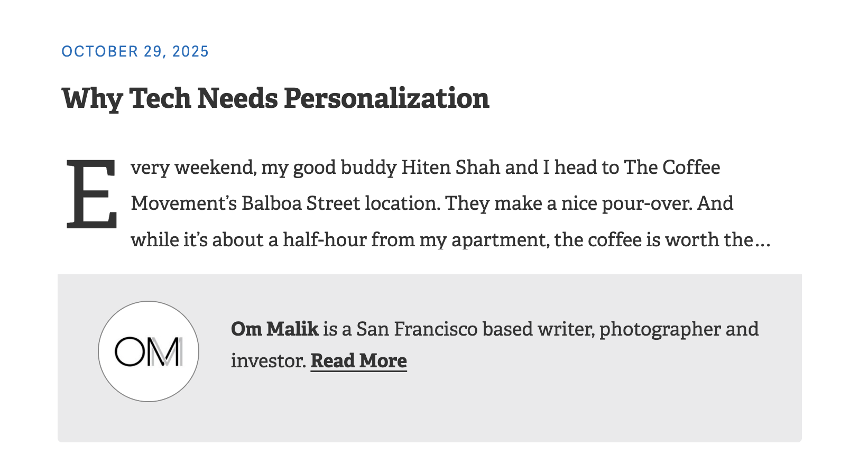Click the word 'investor' in the author bio
Image resolution: width=868 pixels, height=473 pixels.
click(268, 361)
